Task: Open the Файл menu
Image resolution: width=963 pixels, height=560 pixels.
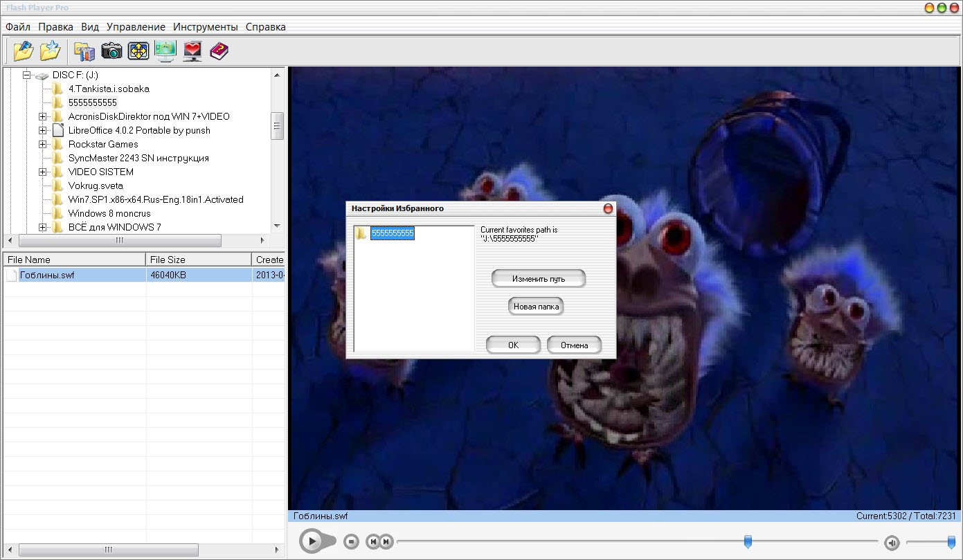Action: tap(18, 27)
